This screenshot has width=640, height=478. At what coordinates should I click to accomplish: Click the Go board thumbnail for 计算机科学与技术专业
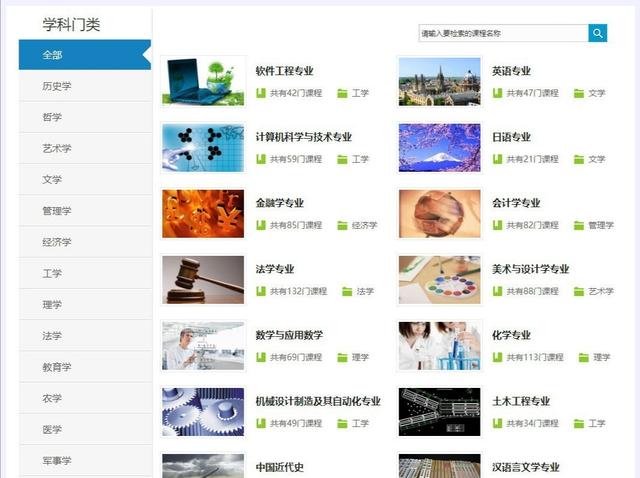point(203,148)
